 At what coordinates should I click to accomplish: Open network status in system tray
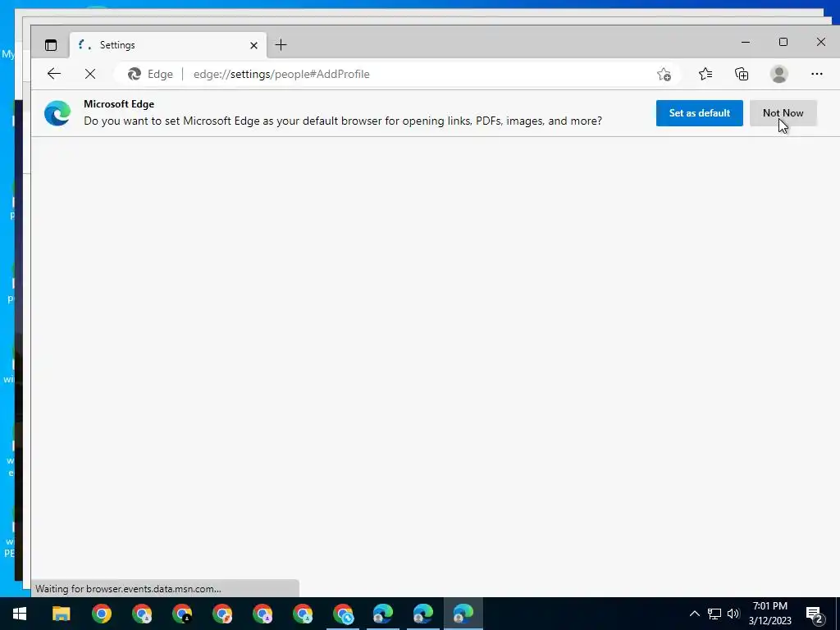point(714,614)
